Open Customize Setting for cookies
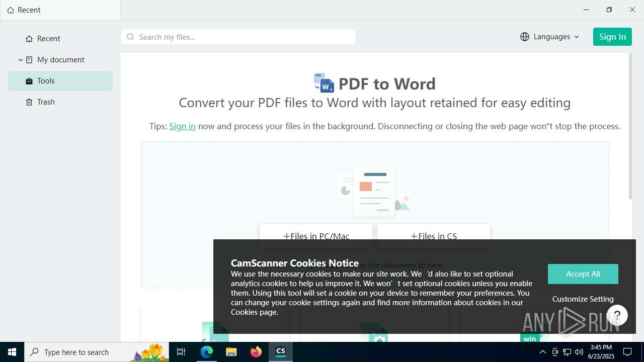Screen dimensions: 644x362 [x=583, y=299]
